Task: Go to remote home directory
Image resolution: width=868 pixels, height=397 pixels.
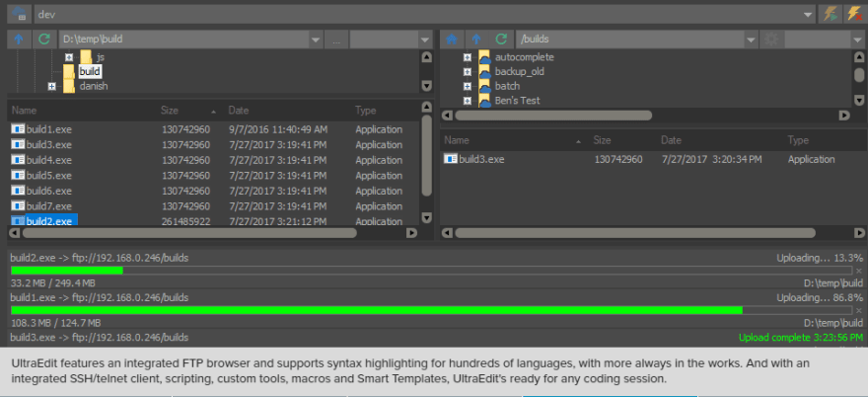Action: coord(452,40)
